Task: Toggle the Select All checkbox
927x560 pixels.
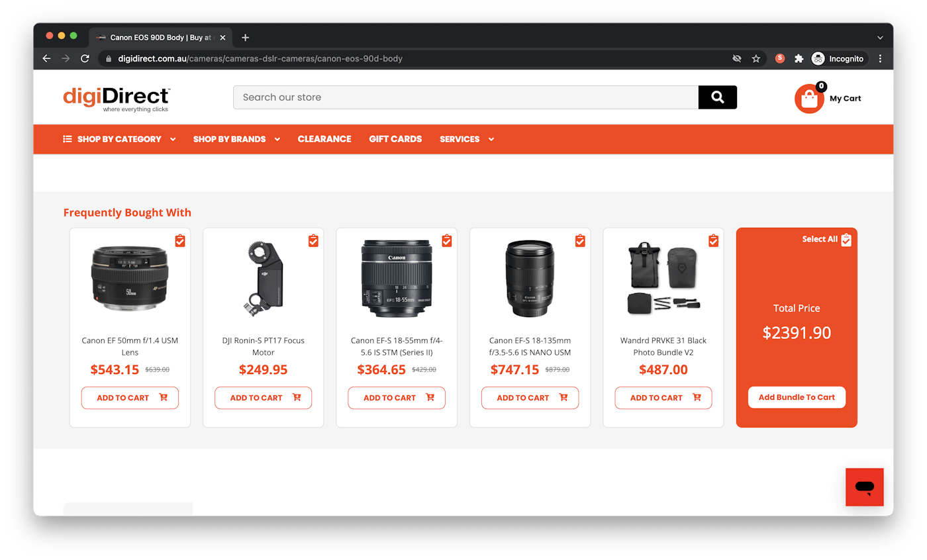Action: [846, 240]
